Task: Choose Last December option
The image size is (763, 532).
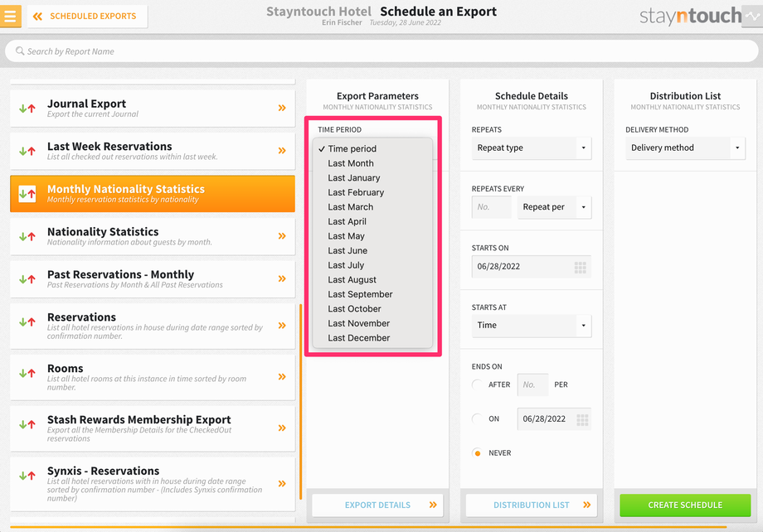Action: tap(372, 338)
